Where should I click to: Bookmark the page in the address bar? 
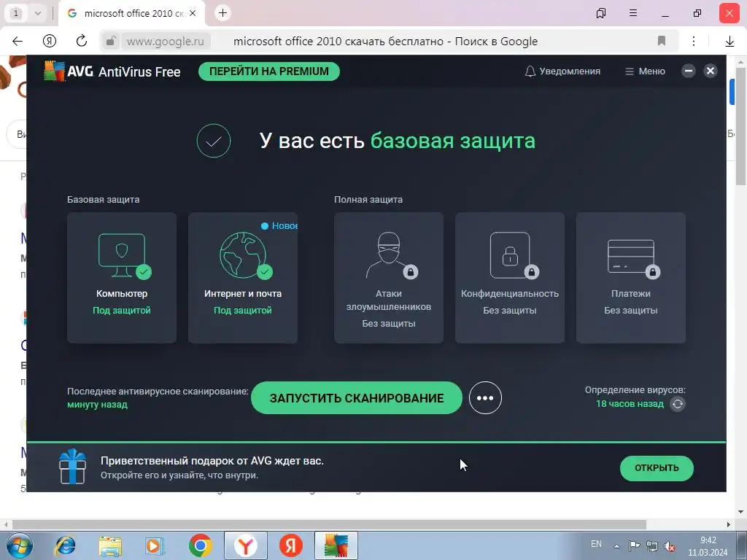[661, 41]
